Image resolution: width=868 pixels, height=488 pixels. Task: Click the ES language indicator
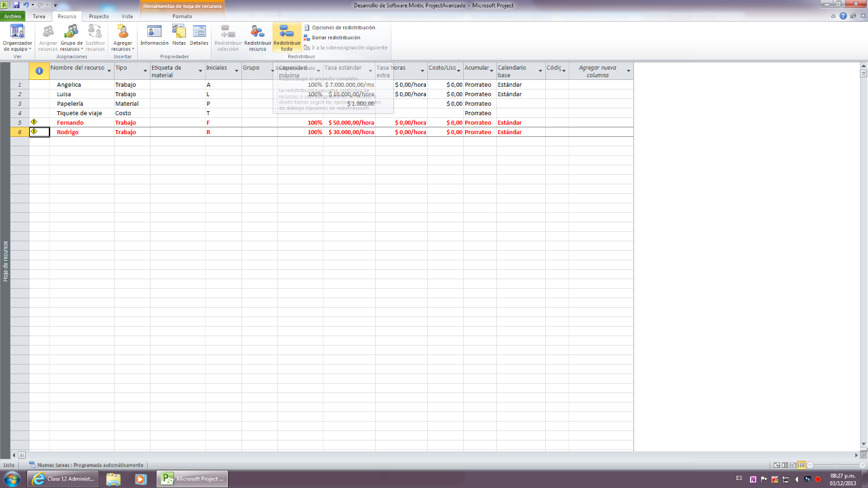coord(738,479)
